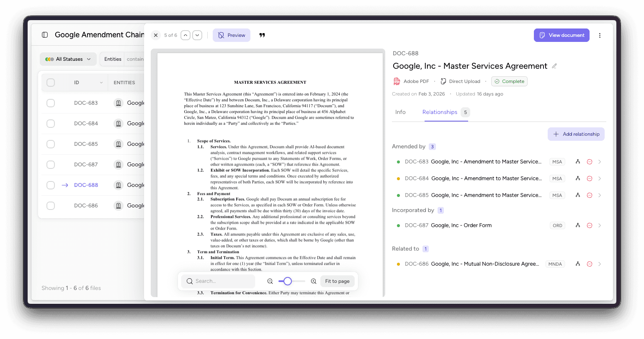
Task: Open the All Statuses dropdown
Action: pyautogui.click(x=68, y=59)
